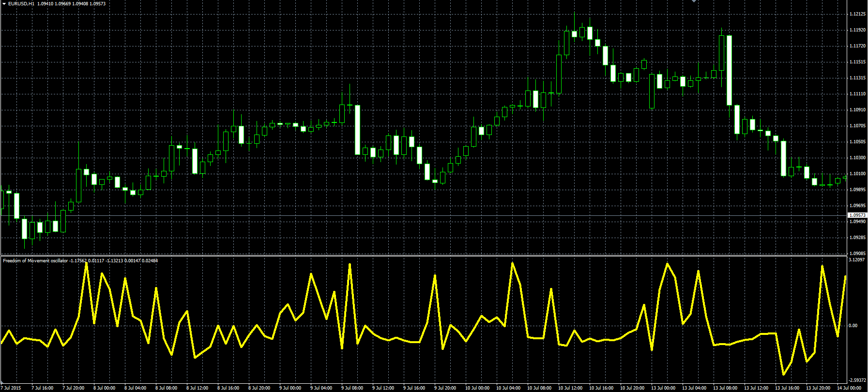The height and width of the screenshot is (392, 868).
Task: Click the 13 Jul 16:00 time label
Action: click(788, 388)
